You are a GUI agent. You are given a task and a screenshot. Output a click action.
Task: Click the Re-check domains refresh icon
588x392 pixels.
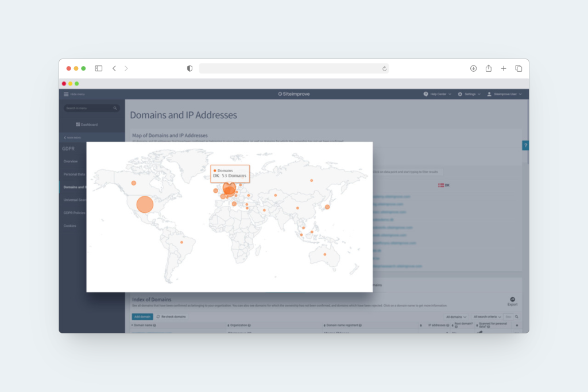tap(158, 317)
